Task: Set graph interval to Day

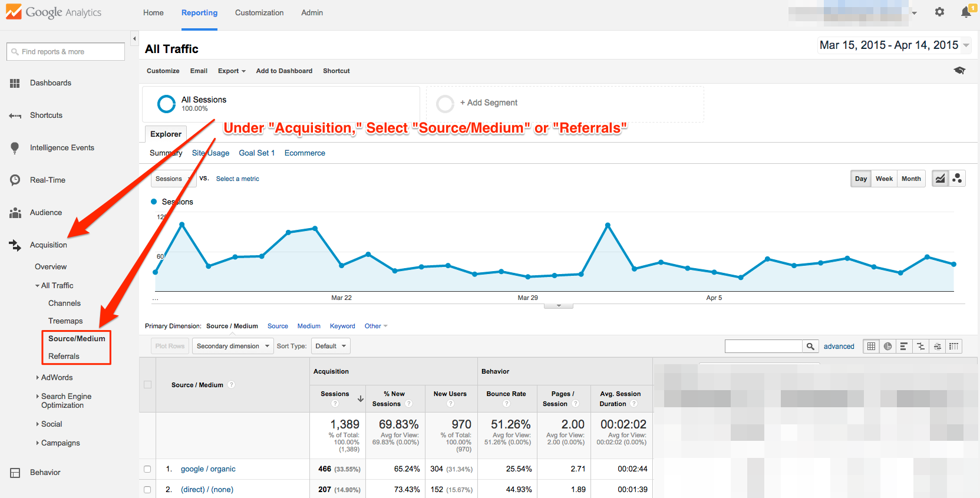Action: pos(861,179)
